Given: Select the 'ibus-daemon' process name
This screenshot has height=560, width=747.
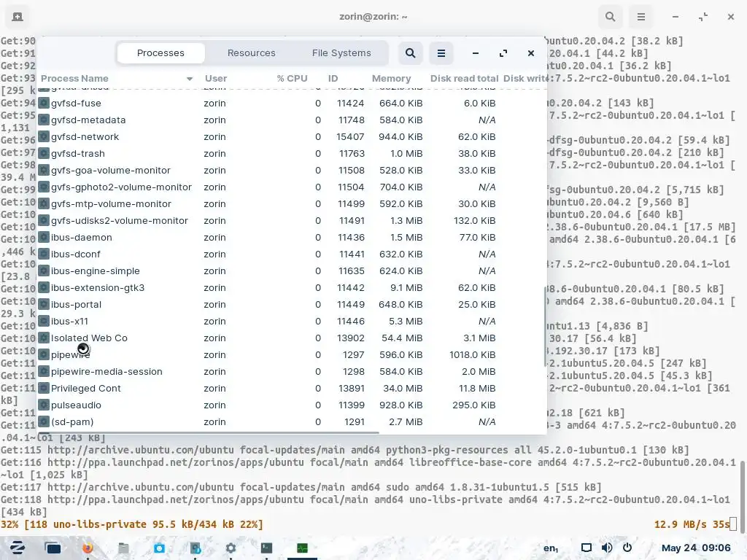Looking at the screenshot, I should pyautogui.click(x=82, y=237).
